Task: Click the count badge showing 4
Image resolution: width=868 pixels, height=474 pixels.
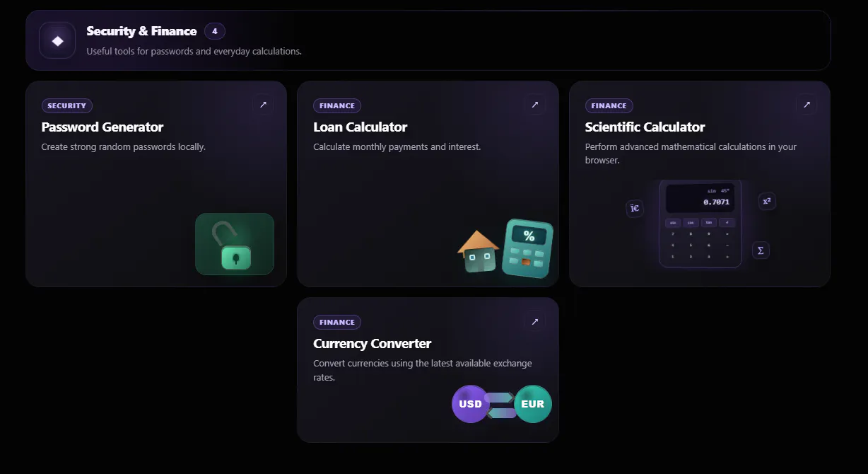Action: pyautogui.click(x=215, y=31)
